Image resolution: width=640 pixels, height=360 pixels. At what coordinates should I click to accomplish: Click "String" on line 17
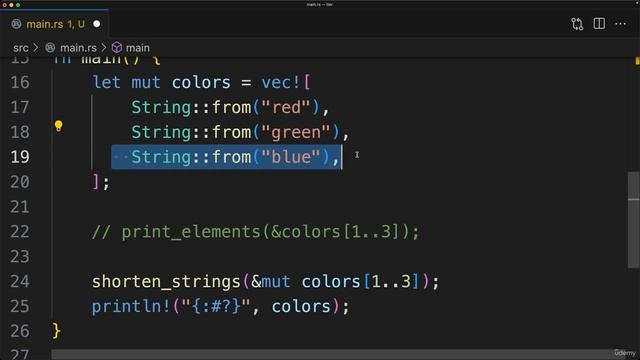click(x=161, y=108)
